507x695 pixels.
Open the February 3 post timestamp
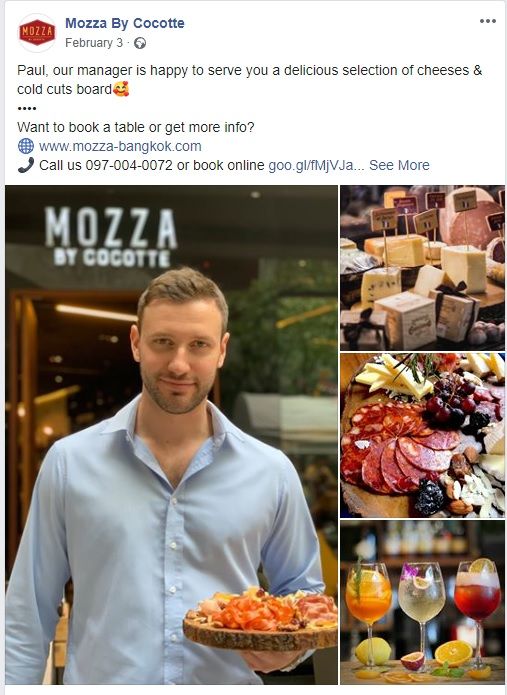(x=94, y=43)
